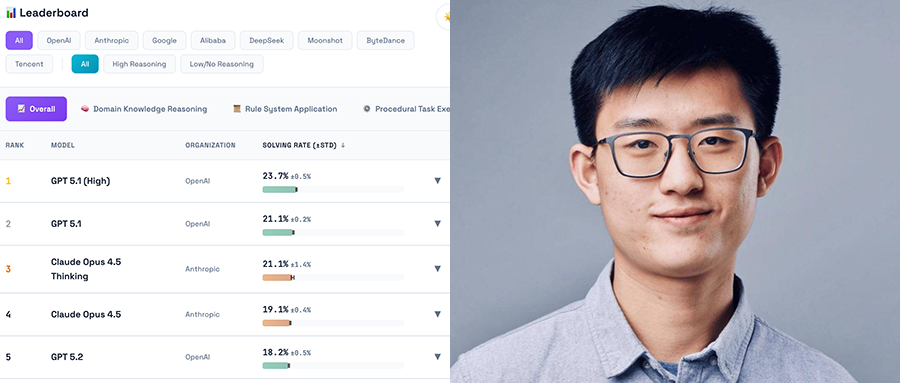This screenshot has height=383, width=900.
Task: Filter leaderboard by Anthropic
Action: coord(111,41)
